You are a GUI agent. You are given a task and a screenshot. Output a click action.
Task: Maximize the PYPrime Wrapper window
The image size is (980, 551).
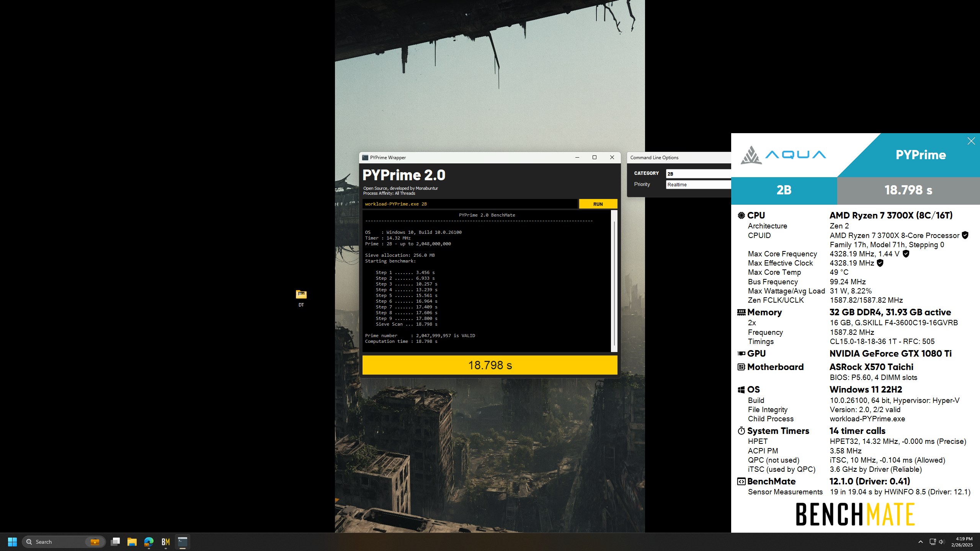click(595, 158)
